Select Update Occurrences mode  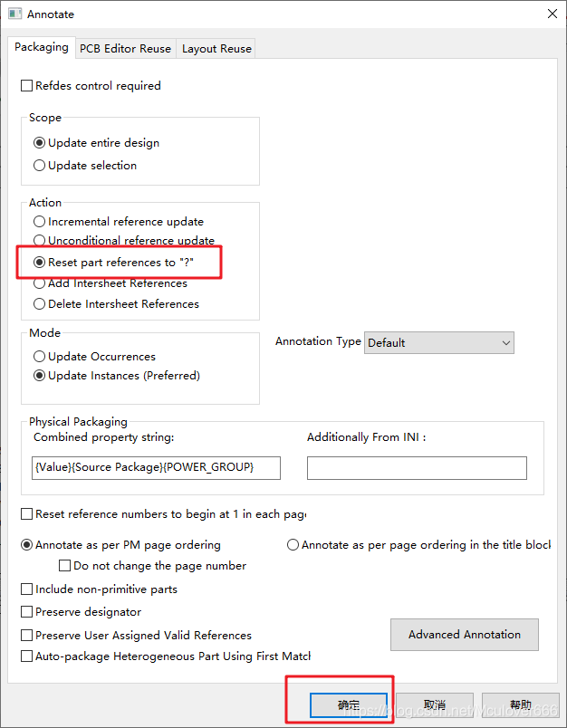coord(39,357)
